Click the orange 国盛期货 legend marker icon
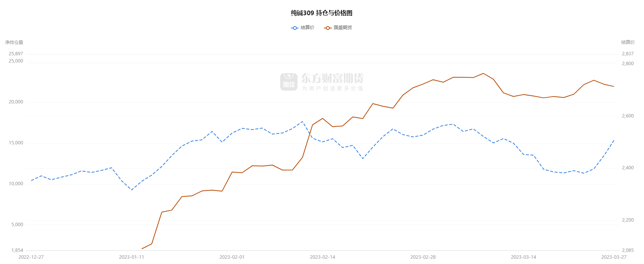Image resolution: width=644 pixels, height=264 pixels. click(328, 28)
